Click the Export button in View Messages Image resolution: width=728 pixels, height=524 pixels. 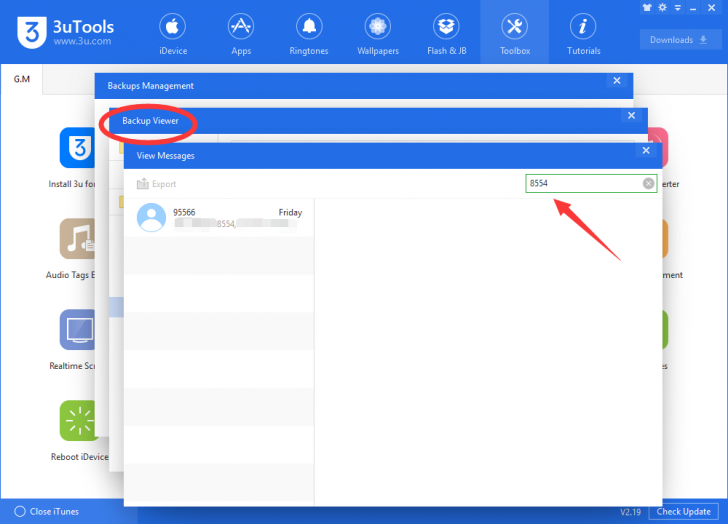[156, 184]
